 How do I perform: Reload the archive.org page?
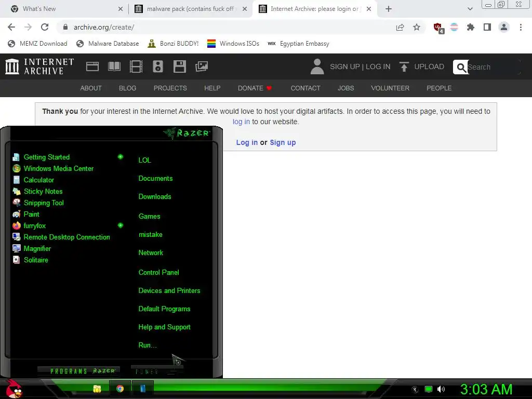(45, 27)
